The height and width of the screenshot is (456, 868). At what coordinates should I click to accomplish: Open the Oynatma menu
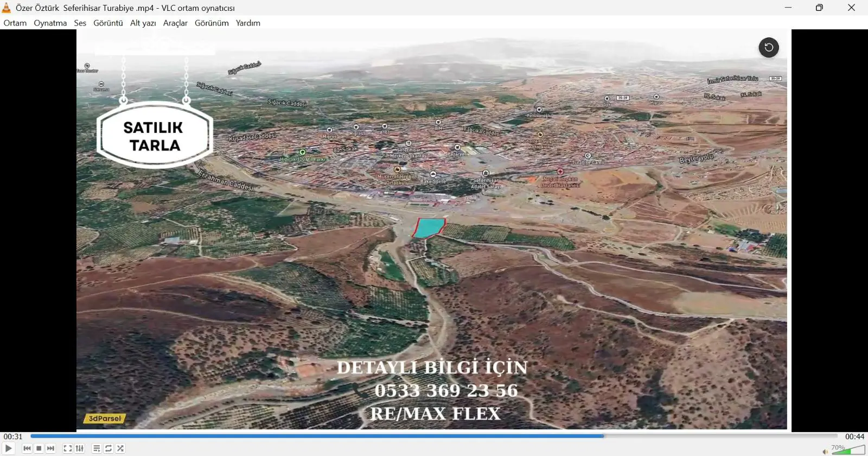coord(50,23)
